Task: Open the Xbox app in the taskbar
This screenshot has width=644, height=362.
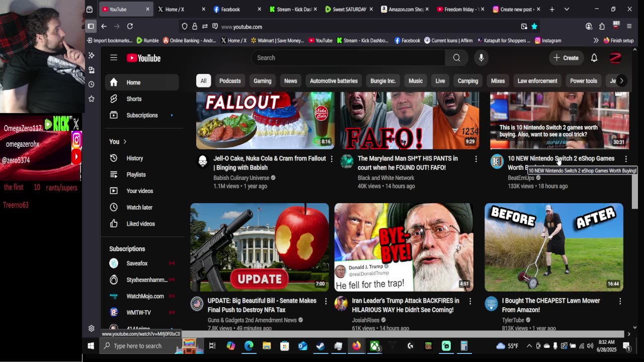Action: tap(374, 346)
